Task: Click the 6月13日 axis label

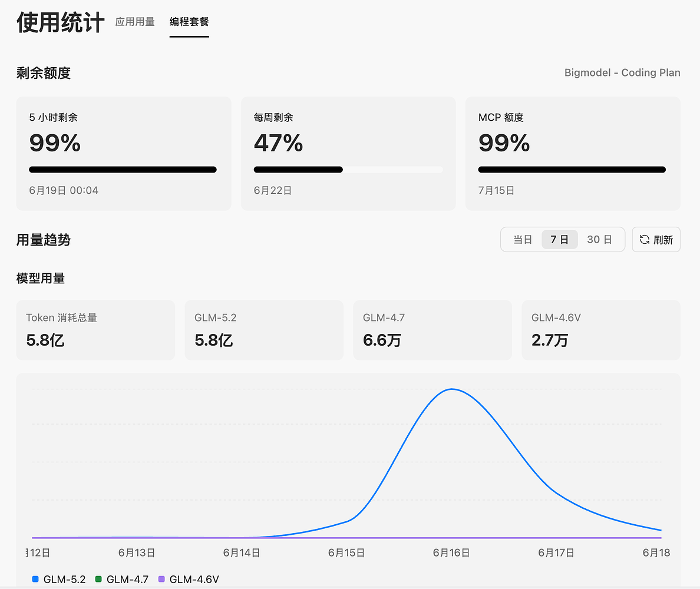Action: point(136,553)
